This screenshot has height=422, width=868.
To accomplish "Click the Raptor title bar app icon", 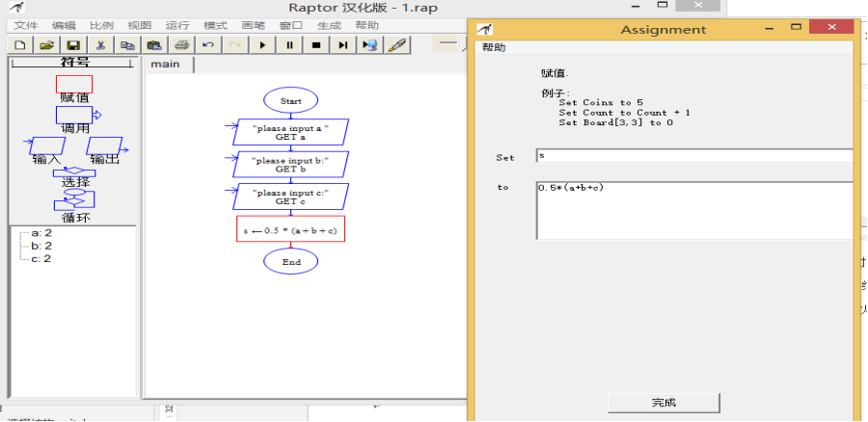I will (17, 7).
